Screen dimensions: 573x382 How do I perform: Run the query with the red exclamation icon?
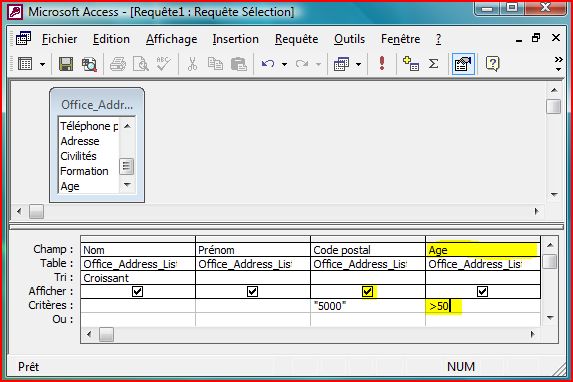click(382, 63)
